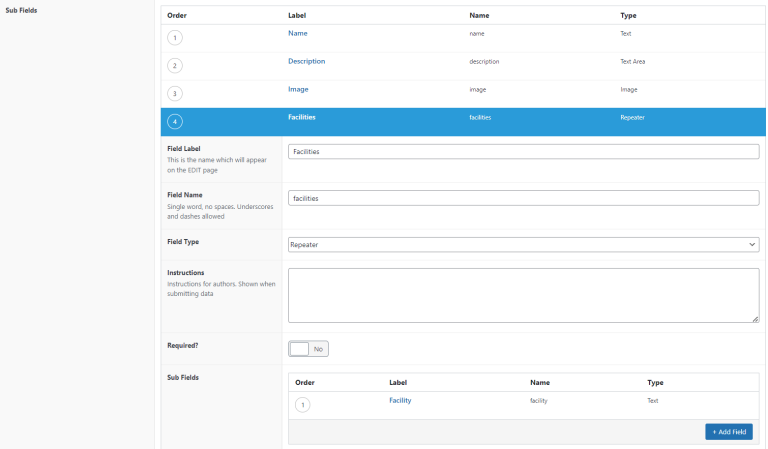The height and width of the screenshot is (449, 768).
Task: Expand the Name field row
Action: [297, 33]
